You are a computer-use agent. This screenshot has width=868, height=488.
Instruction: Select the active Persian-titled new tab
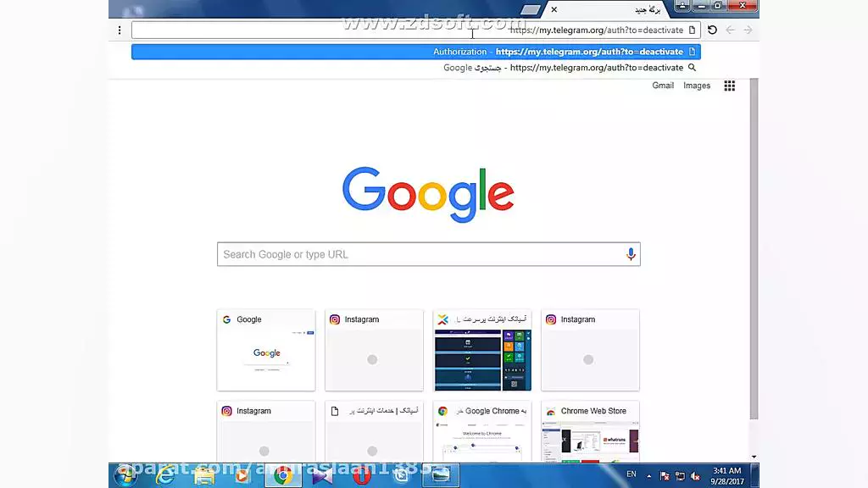click(x=609, y=9)
